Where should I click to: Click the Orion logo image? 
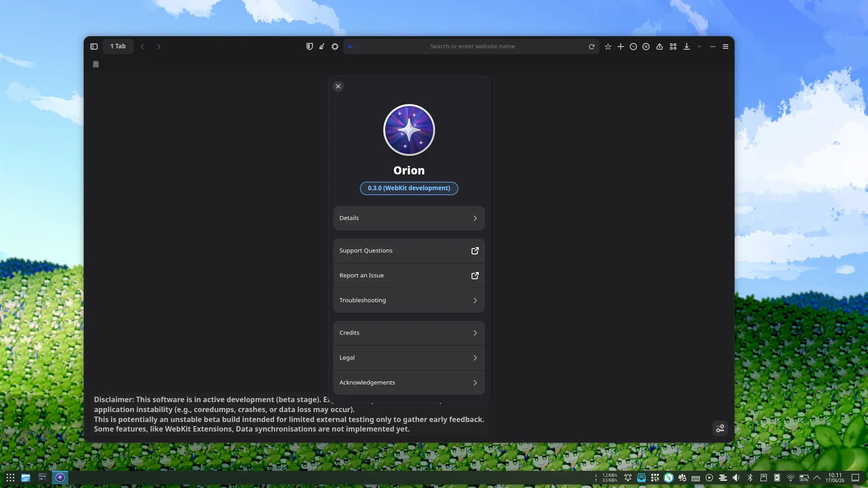click(x=409, y=130)
